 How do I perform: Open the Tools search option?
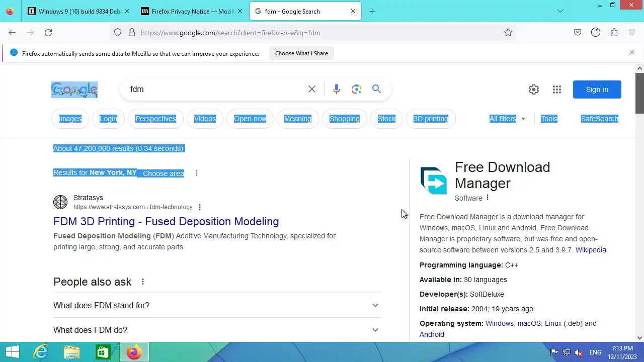pyautogui.click(x=549, y=119)
